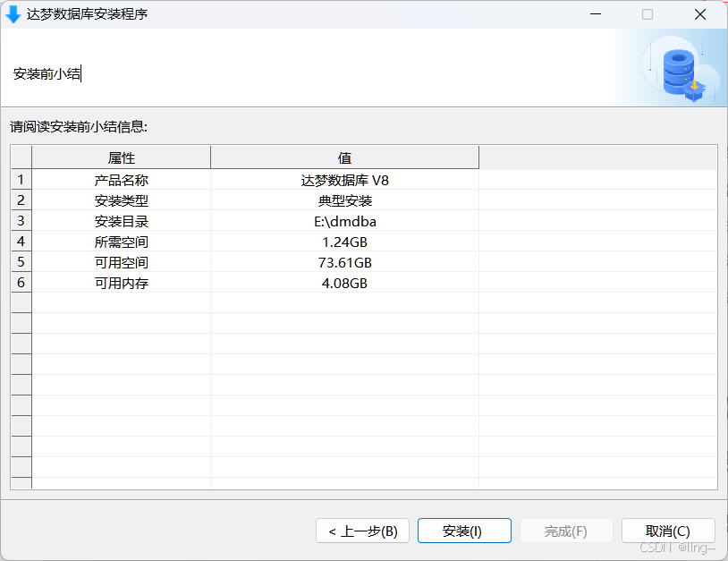Click the 安装类型 cell

click(121, 200)
